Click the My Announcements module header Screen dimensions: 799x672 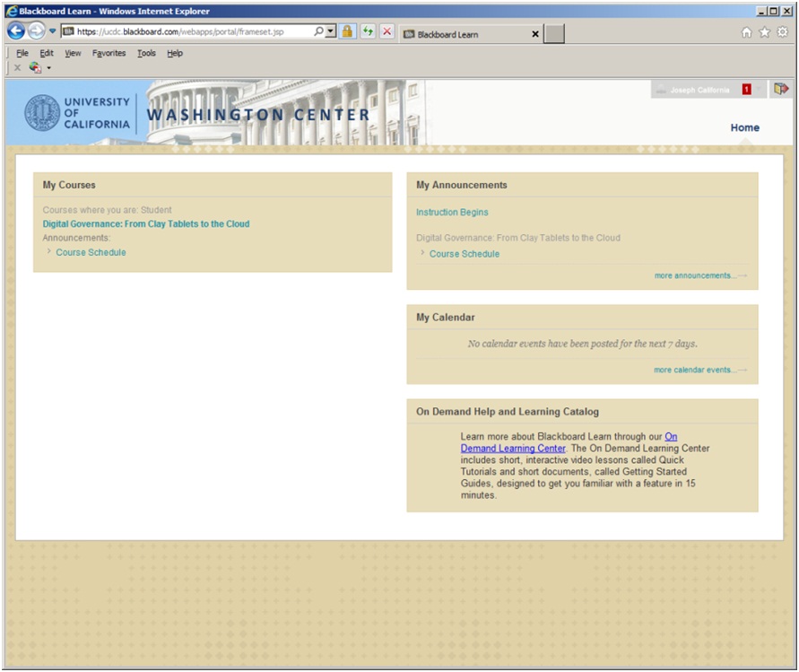[582, 185]
